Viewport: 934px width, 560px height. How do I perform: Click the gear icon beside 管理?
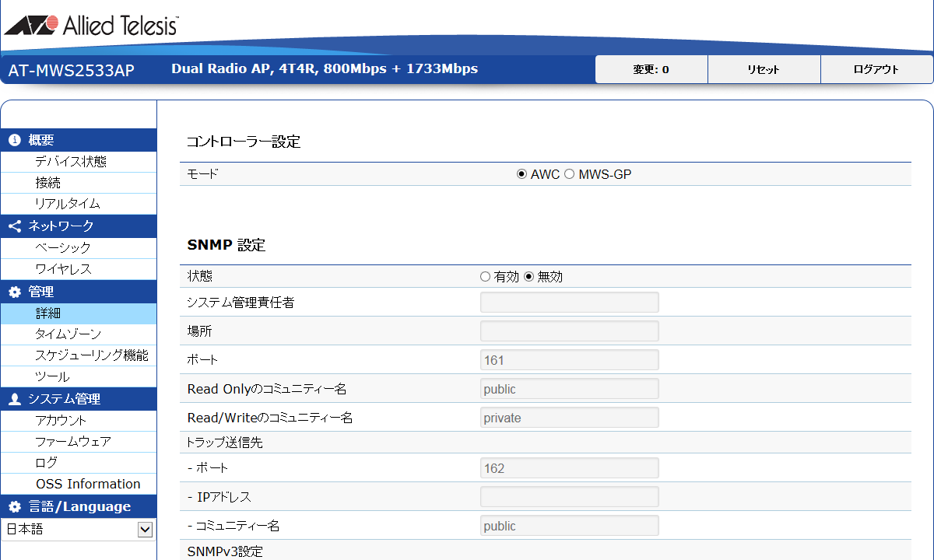tap(14, 292)
